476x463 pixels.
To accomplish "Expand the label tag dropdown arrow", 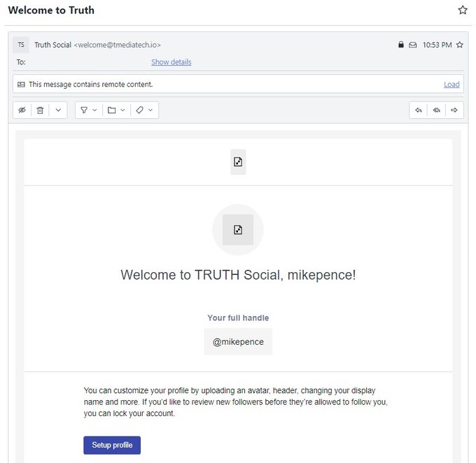I will (x=150, y=110).
